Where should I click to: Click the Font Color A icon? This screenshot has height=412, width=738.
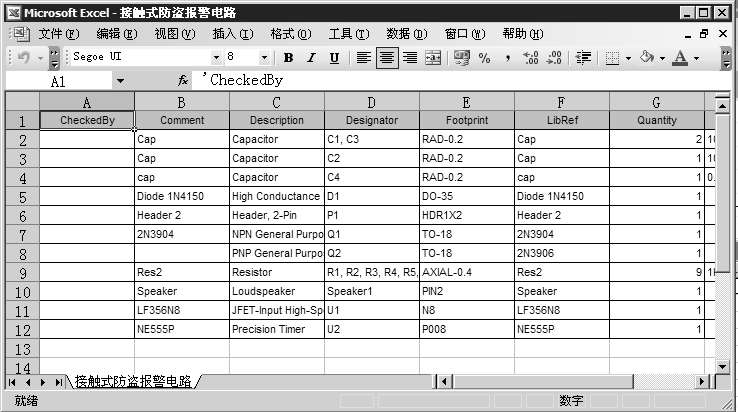(680, 58)
